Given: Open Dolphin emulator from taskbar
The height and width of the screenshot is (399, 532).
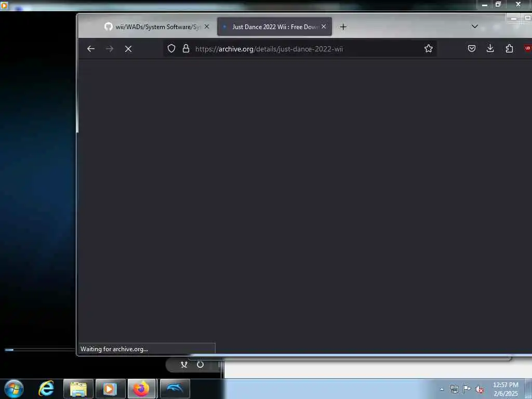Looking at the screenshot, I should (x=175, y=389).
